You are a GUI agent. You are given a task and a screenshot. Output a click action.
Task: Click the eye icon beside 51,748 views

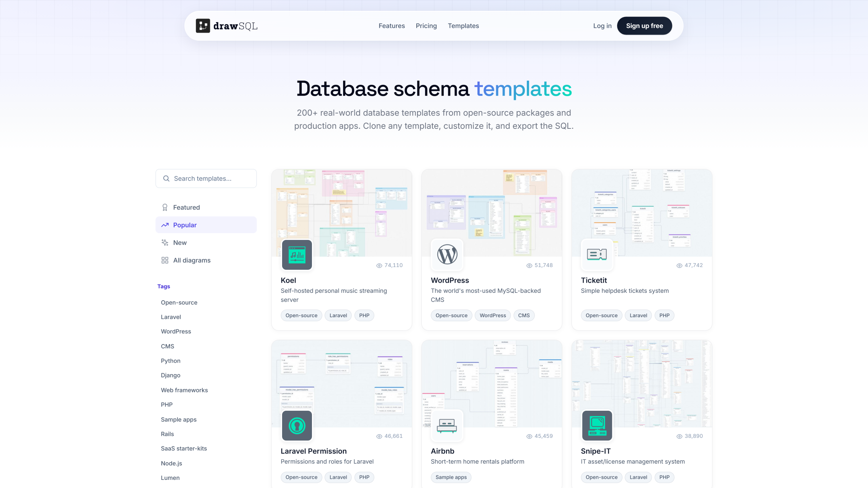[x=529, y=266]
